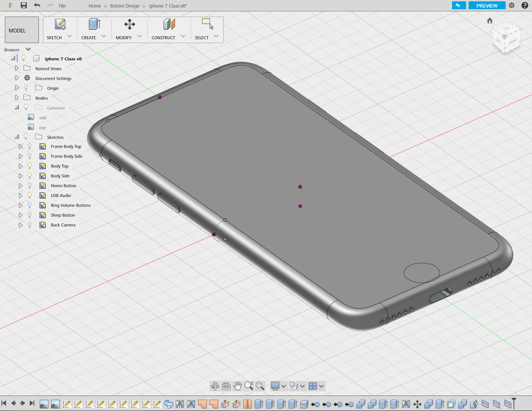Click the Orbit tool in navigation bar
This screenshot has width=532, height=411.
coord(215,386)
